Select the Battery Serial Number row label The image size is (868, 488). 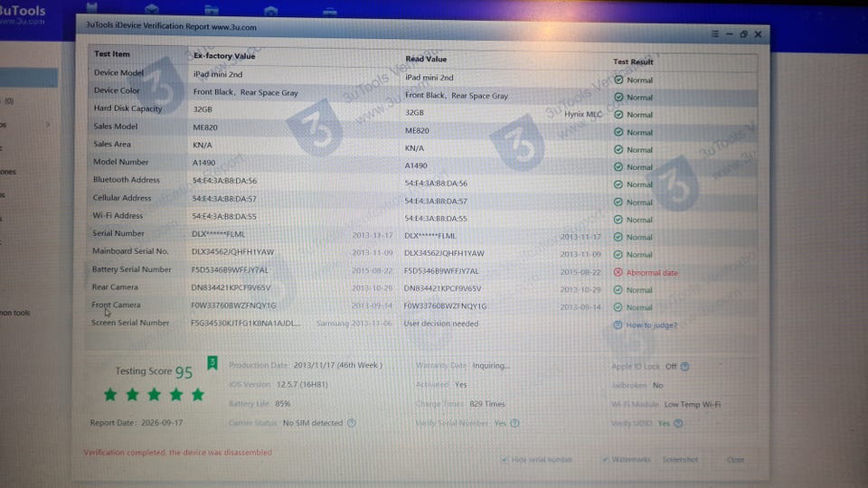tap(132, 269)
